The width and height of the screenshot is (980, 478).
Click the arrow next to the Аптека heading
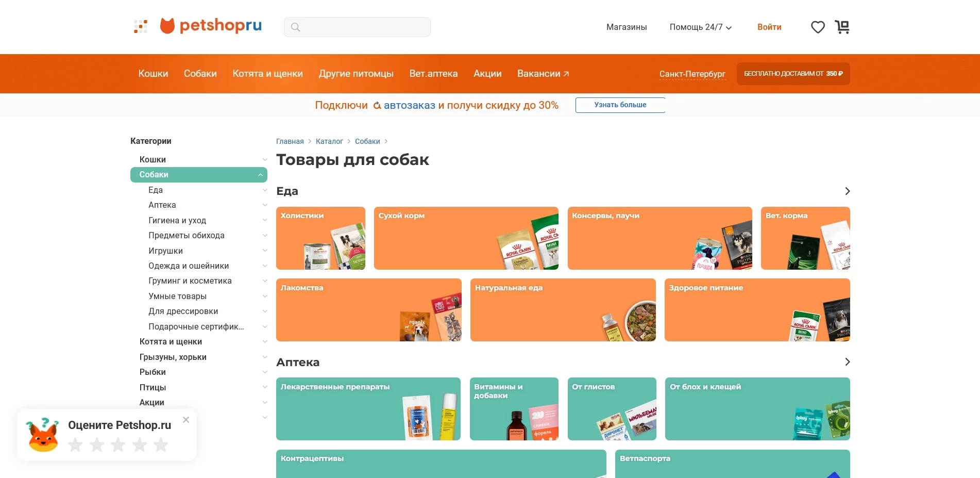847,361
